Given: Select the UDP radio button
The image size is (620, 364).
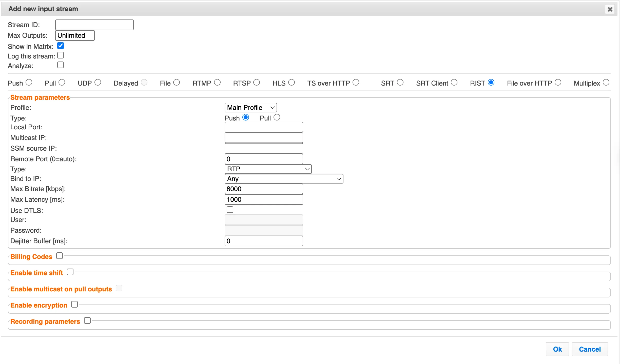Looking at the screenshot, I should tap(98, 82).
